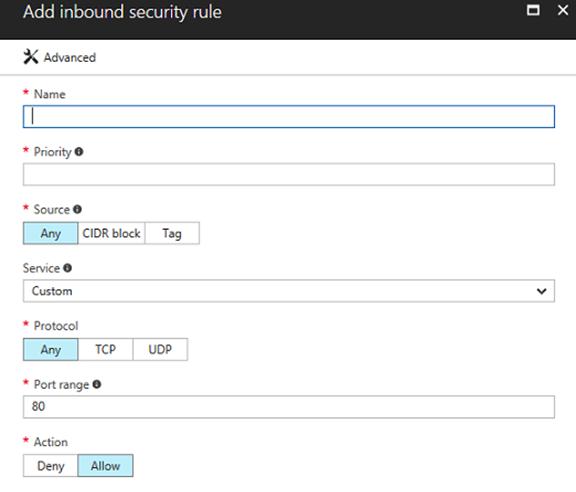Expand Service dropdown chevron arrow
Viewport: 576px width, 492px height.
click(541, 291)
